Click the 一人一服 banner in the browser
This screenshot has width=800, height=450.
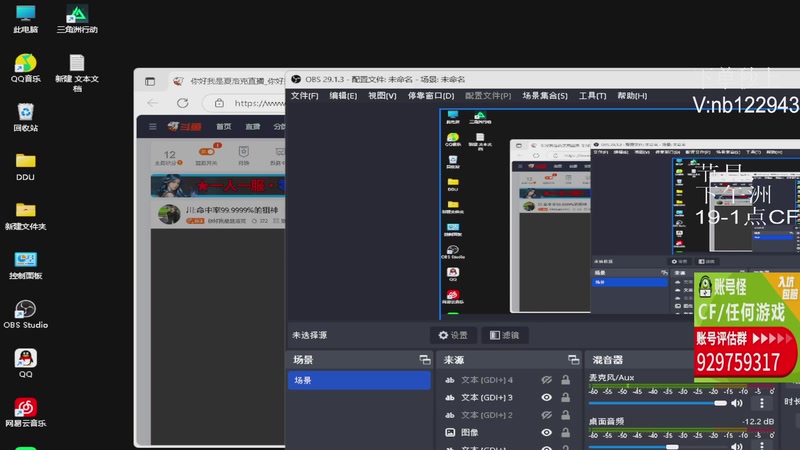218,186
